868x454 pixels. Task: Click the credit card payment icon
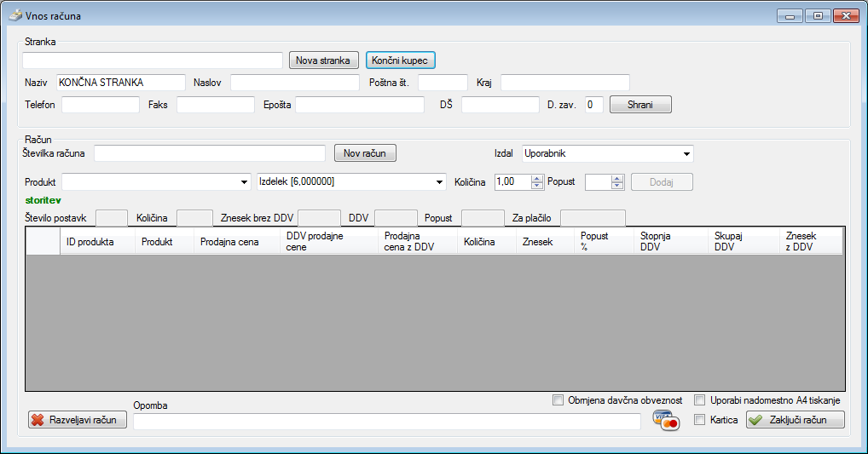pyautogui.click(x=665, y=421)
